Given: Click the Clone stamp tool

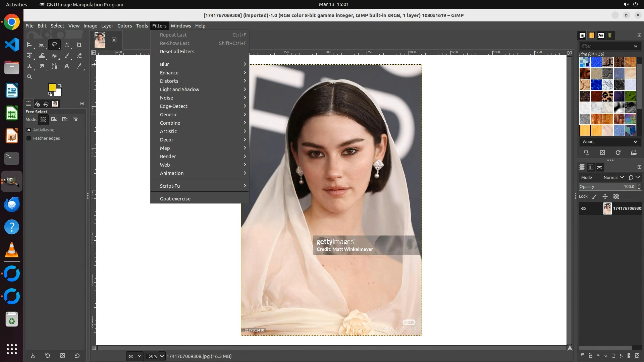Looking at the screenshot, I should coord(30,66).
